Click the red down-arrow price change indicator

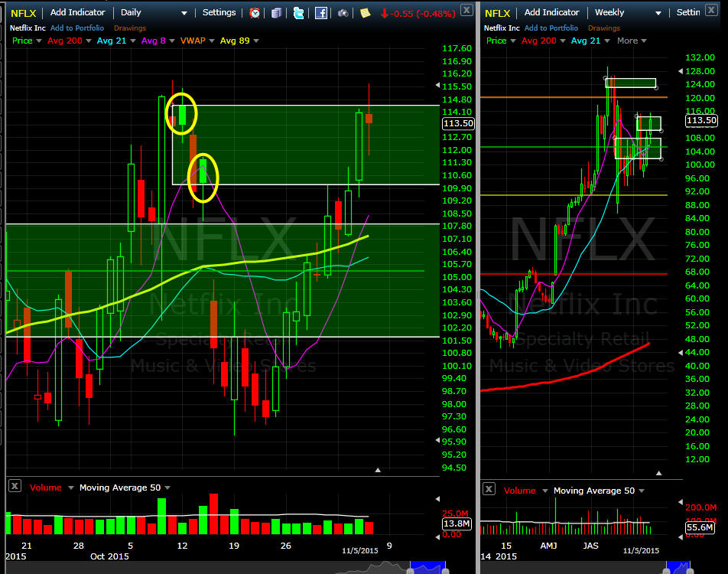pyautogui.click(x=385, y=14)
